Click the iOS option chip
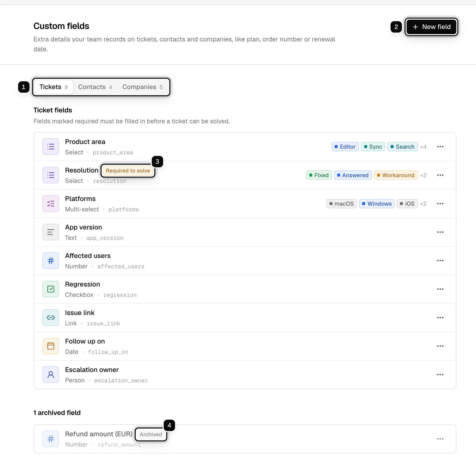This screenshot has height=459, width=476. [x=407, y=204]
